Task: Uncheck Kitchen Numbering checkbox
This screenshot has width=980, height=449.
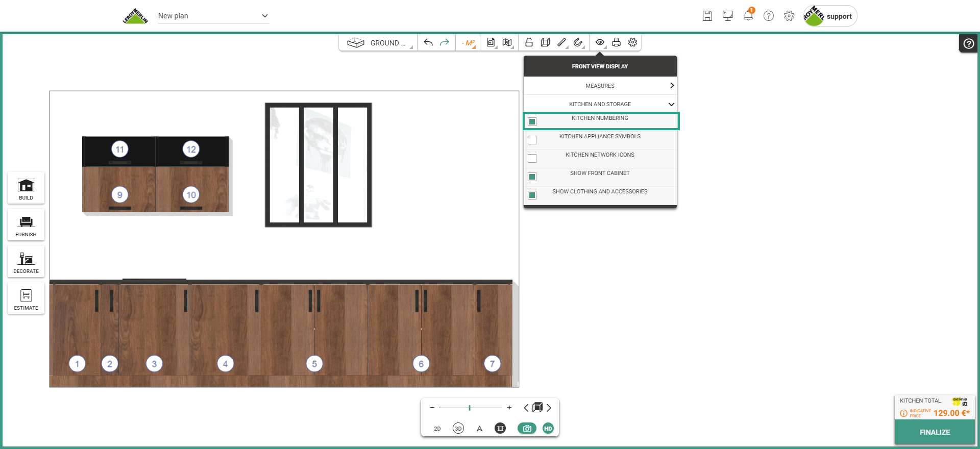Action: [x=532, y=121]
